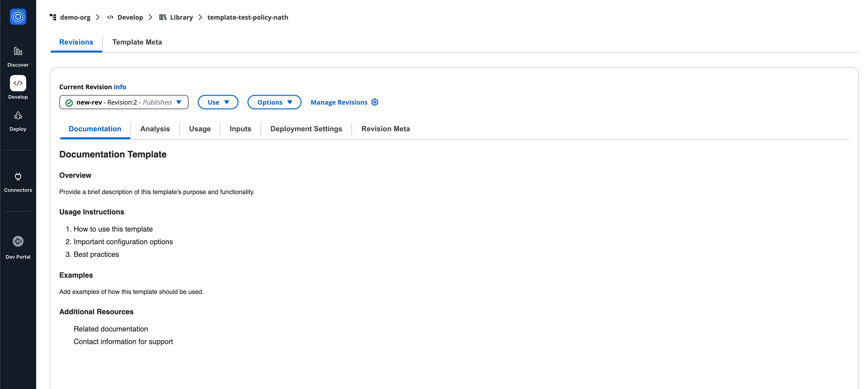
Task: Select the Deployment Settings tab
Action: (x=306, y=129)
